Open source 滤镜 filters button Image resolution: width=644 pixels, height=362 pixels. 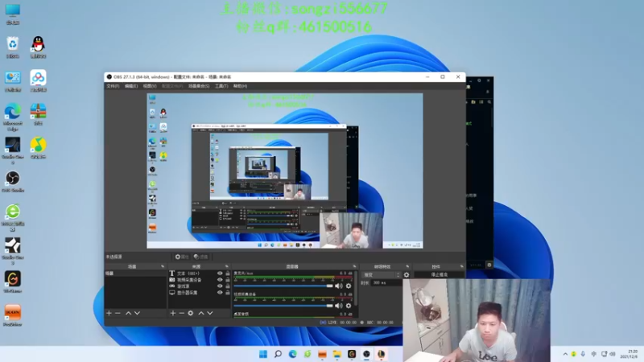point(200,257)
